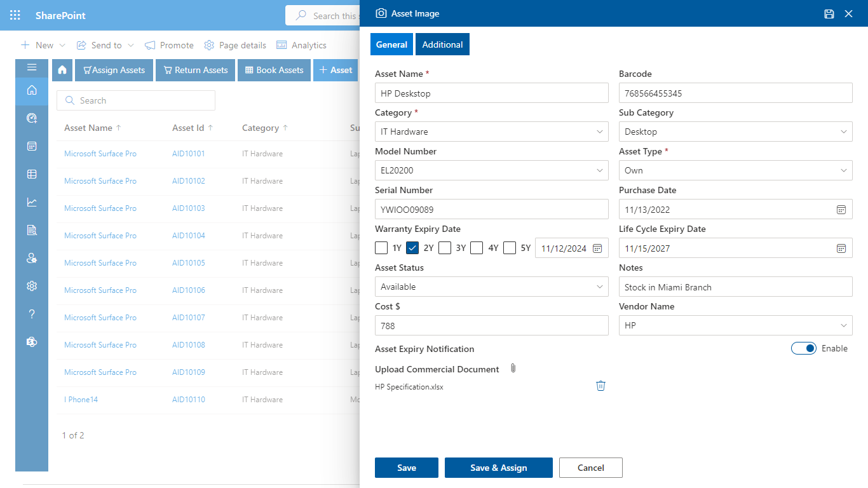Click the Save & Assign button
The height and width of the screenshot is (488, 868).
coord(498,468)
